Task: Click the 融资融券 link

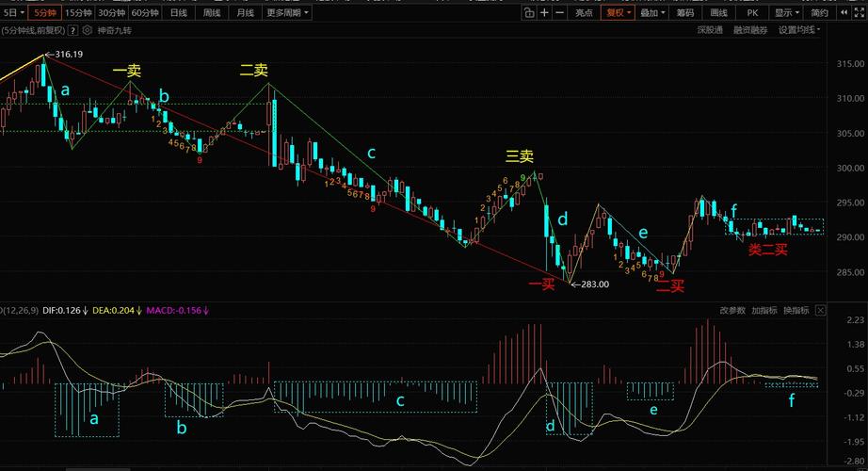Action: tap(750, 30)
